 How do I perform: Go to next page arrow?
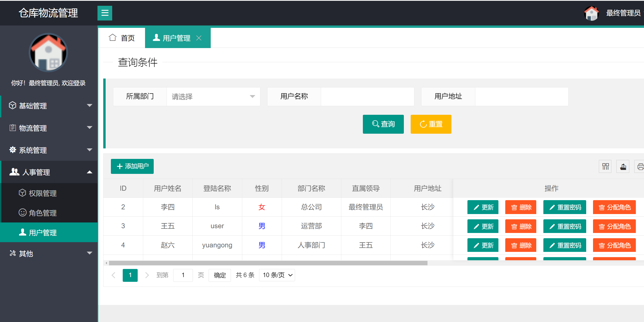pos(147,275)
